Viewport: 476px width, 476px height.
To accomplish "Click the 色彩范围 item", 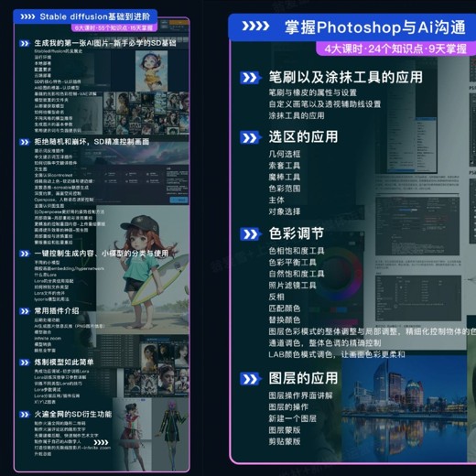I will point(285,189).
